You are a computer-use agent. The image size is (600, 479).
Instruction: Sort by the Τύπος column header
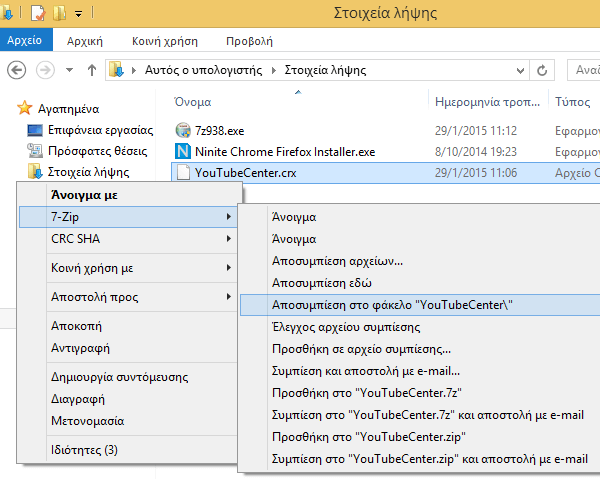click(x=573, y=102)
